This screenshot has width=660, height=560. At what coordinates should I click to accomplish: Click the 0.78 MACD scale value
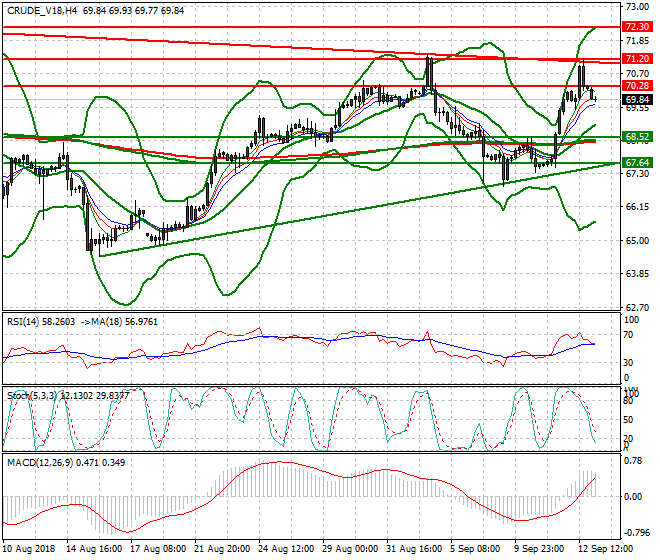pyautogui.click(x=633, y=461)
